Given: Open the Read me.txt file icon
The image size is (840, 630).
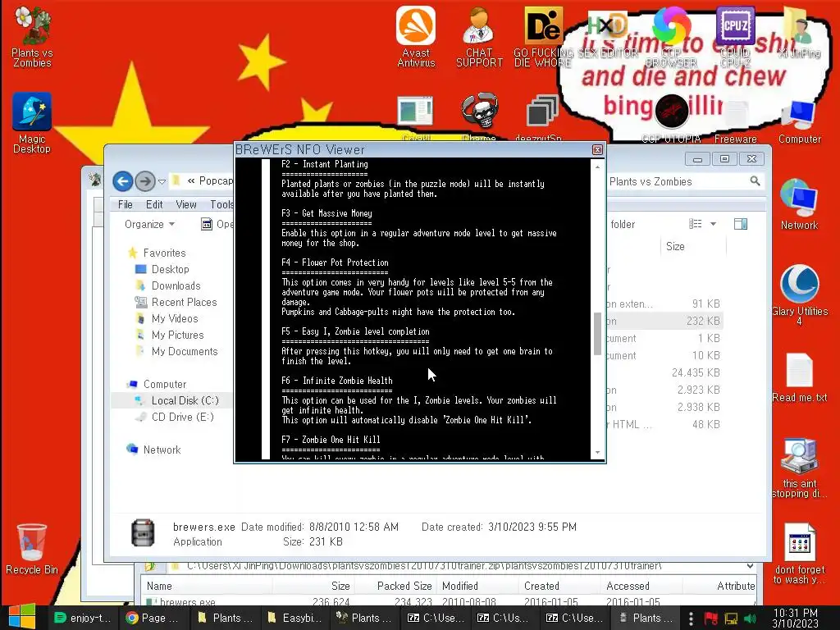Looking at the screenshot, I should 799,377.
